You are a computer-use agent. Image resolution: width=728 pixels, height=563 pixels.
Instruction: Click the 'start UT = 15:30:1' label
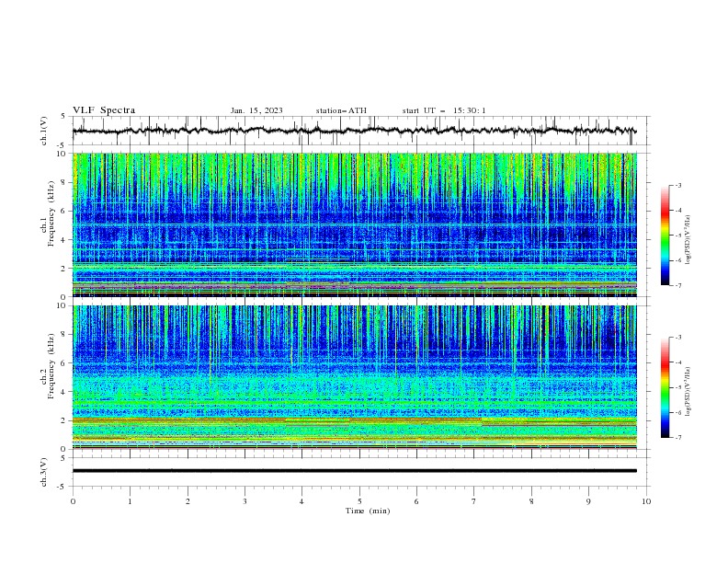[x=444, y=110]
